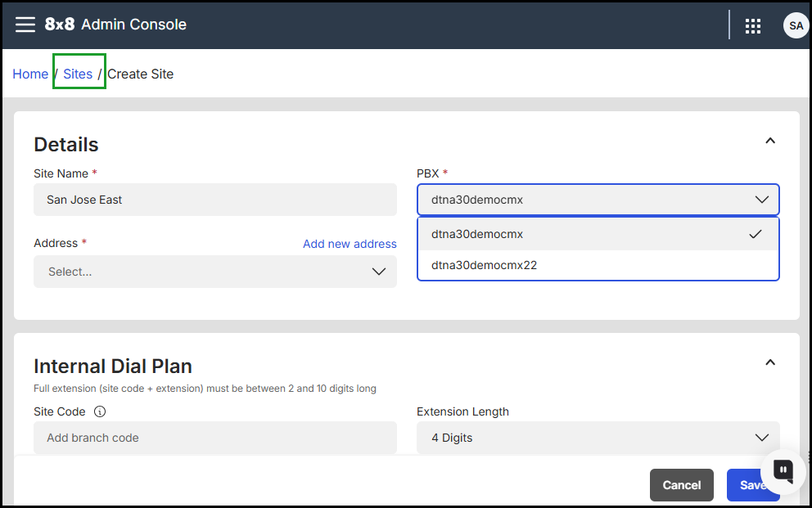This screenshot has width=812, height=508.
Task: Collapse the Internal Dial Plan section
Action: 769,362
